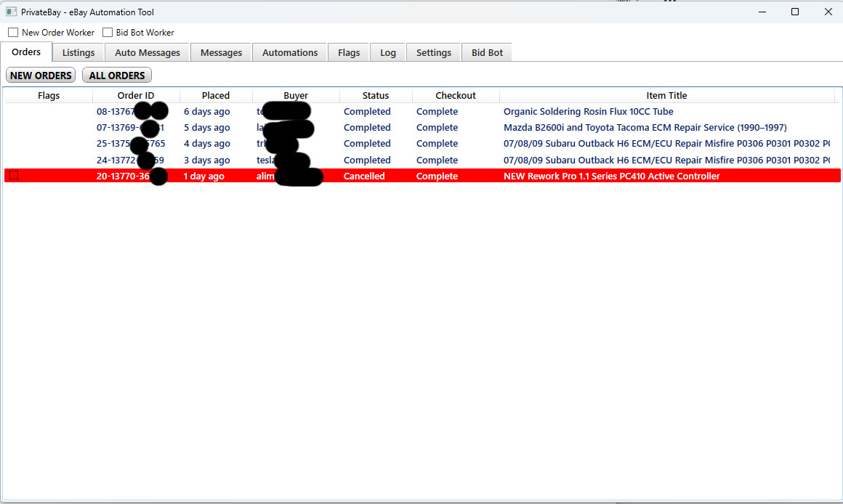The image size is (843, 504).
Task: Open the Auto Messages tab
Action: click(146, 52)
